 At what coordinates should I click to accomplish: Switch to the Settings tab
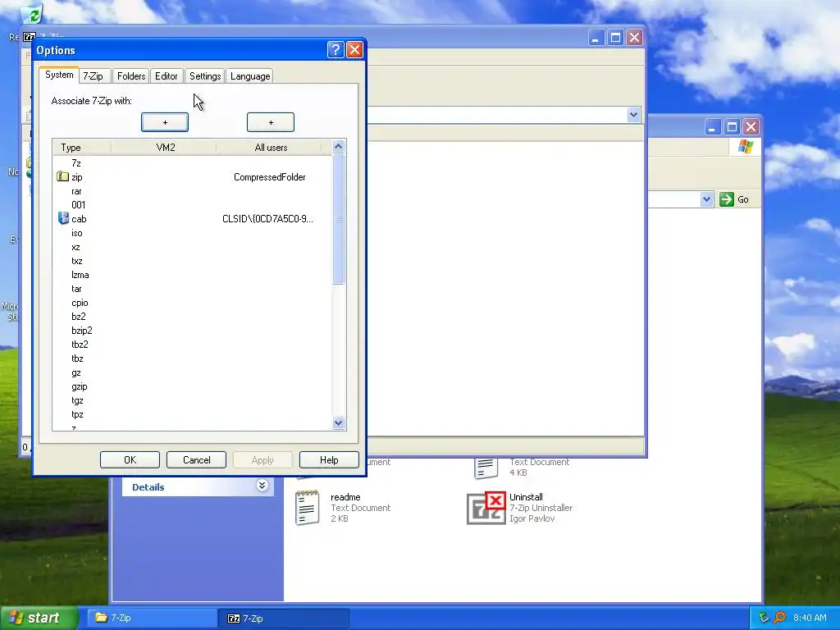(205, 76)
